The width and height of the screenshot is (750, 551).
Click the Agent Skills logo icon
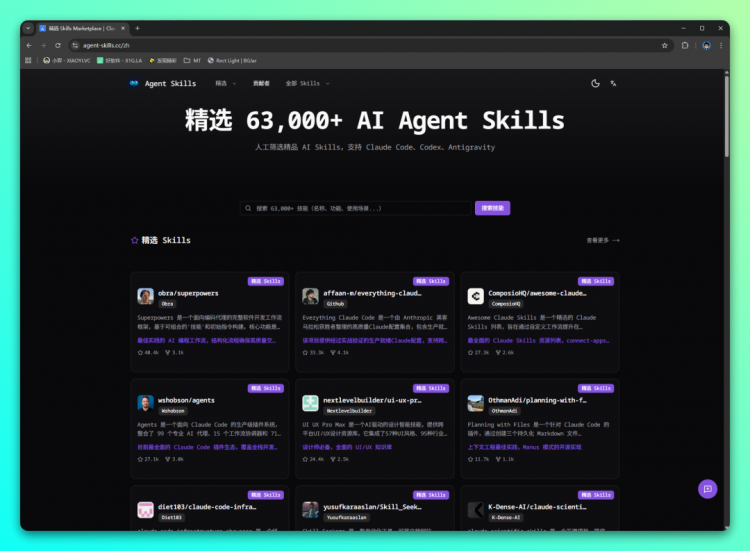(x=134, y=84)
